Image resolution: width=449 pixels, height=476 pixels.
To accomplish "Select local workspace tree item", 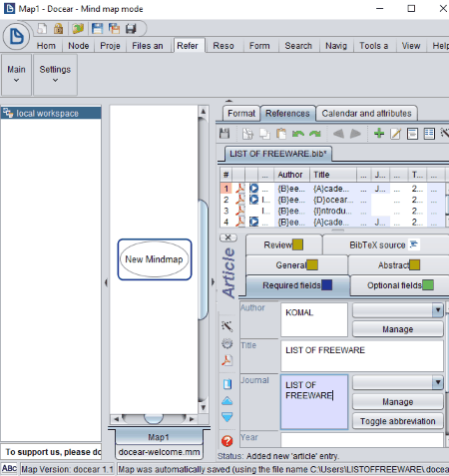I will [51, 113].
